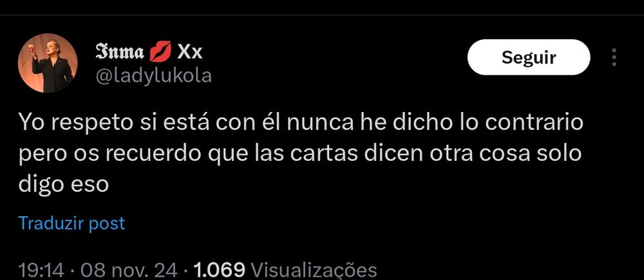
Task: Open the three-dot more options menu
Action: coord(614,57)
